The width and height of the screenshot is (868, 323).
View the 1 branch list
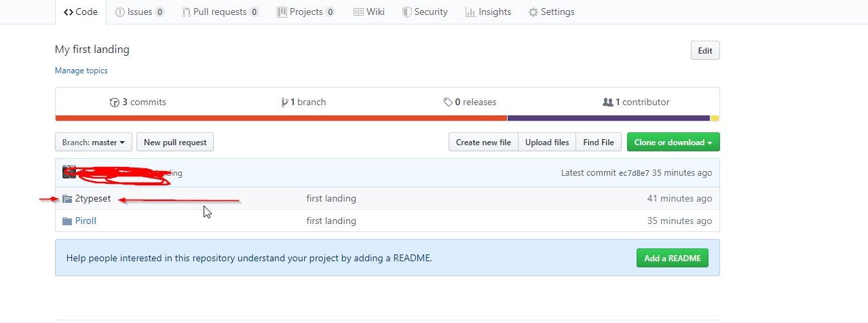pyautogui.click(x=303, y=102)
